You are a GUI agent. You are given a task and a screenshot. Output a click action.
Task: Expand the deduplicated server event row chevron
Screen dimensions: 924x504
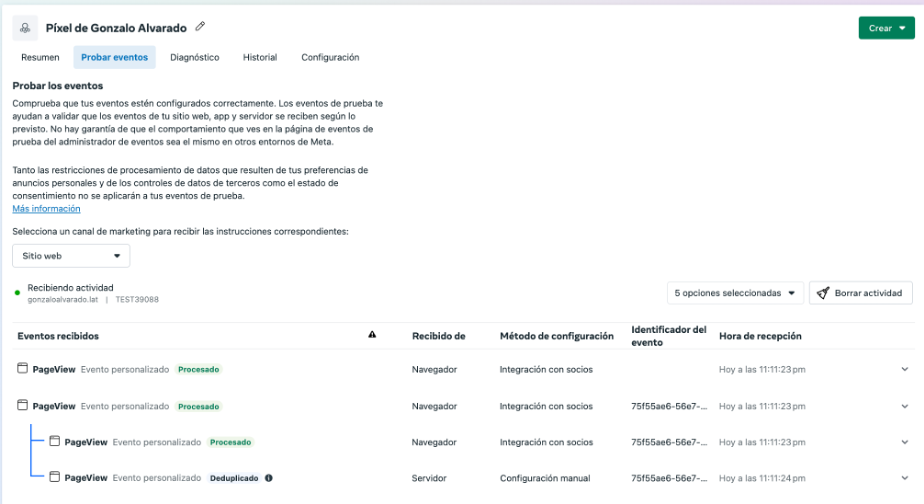coord(904,479)
